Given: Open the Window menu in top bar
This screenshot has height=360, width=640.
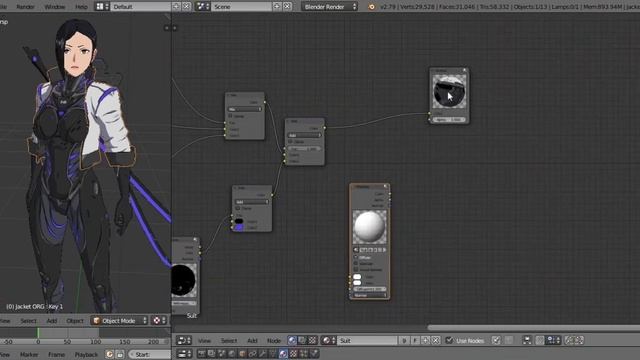Looking at the screenshot, I should pos(54,7).
